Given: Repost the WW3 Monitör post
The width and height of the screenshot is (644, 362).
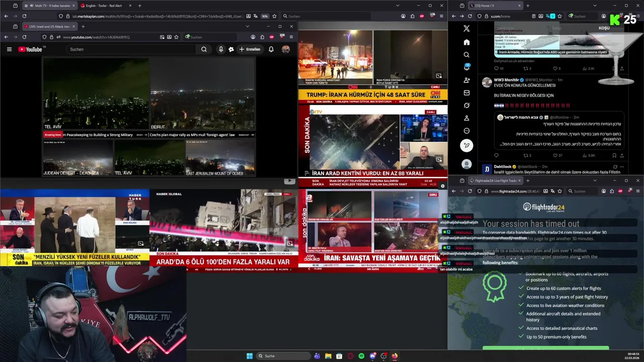Looking at the screenshot, I should click(x=527, y=155).
